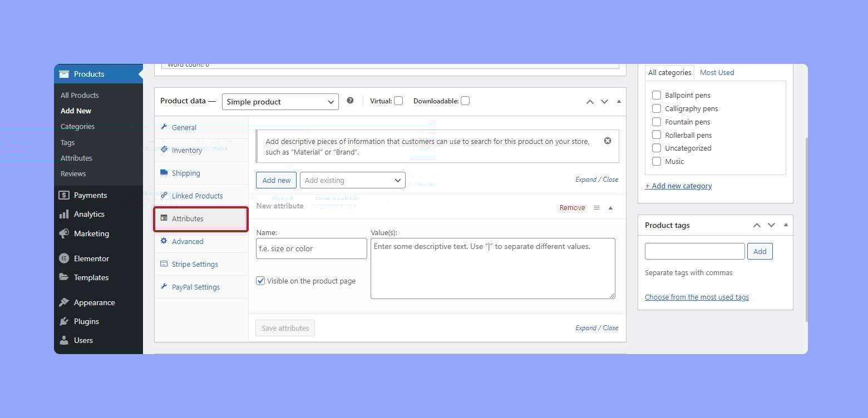Click the Plugins plug icon
Viewport: 868px width, 418px height.
coord(64,321)
